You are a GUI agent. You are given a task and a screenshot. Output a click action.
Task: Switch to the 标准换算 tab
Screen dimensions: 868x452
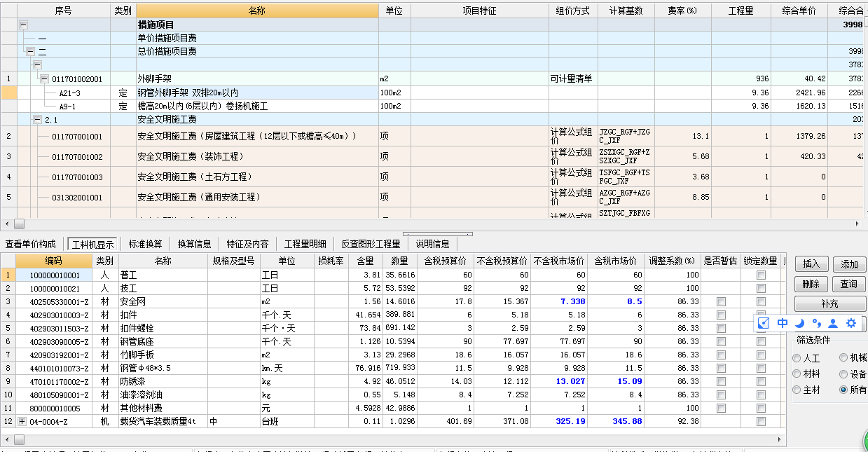pyautogui.click(x=145, y=244)
